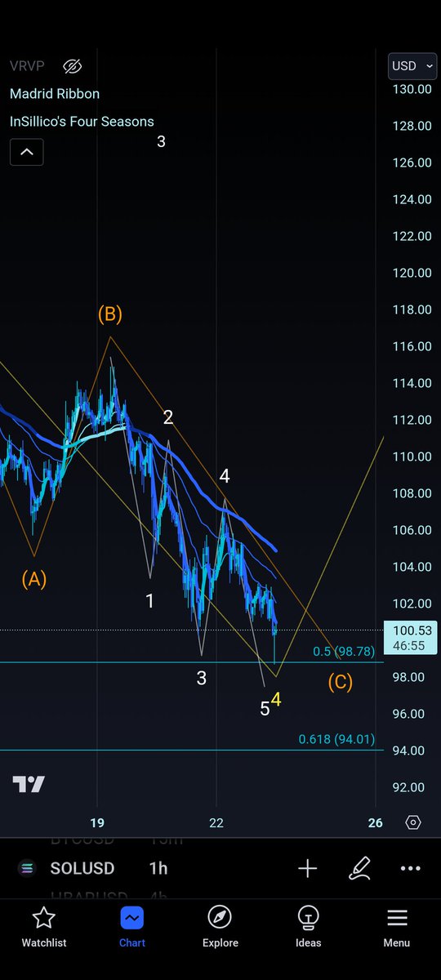Open the Explore tab

(220, 928)
